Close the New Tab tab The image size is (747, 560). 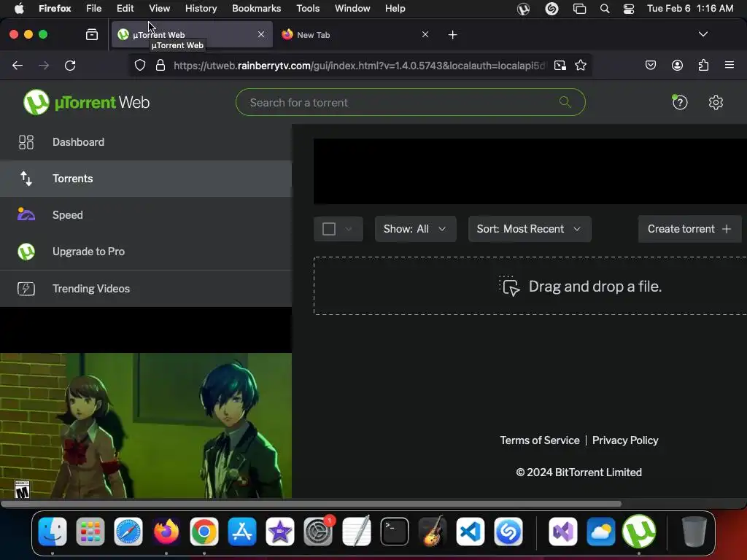click(x=425, y=34)
